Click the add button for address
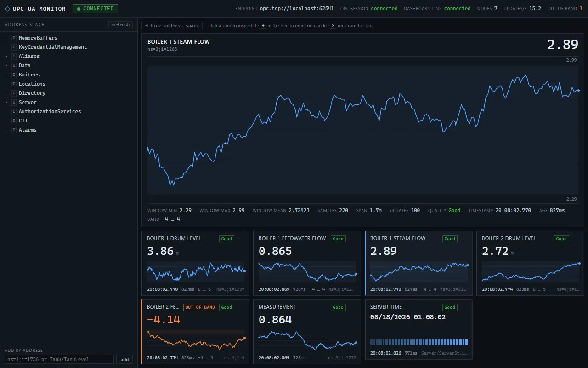 coord(124,360)
